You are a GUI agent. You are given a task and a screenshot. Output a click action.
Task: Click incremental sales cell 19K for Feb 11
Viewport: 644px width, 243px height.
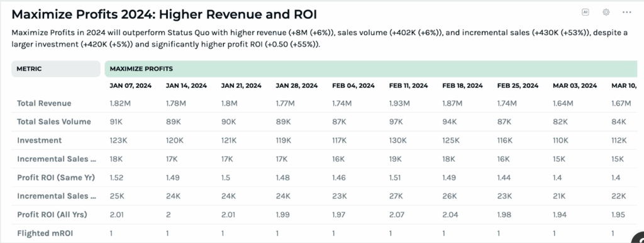[x=396, y=159]
